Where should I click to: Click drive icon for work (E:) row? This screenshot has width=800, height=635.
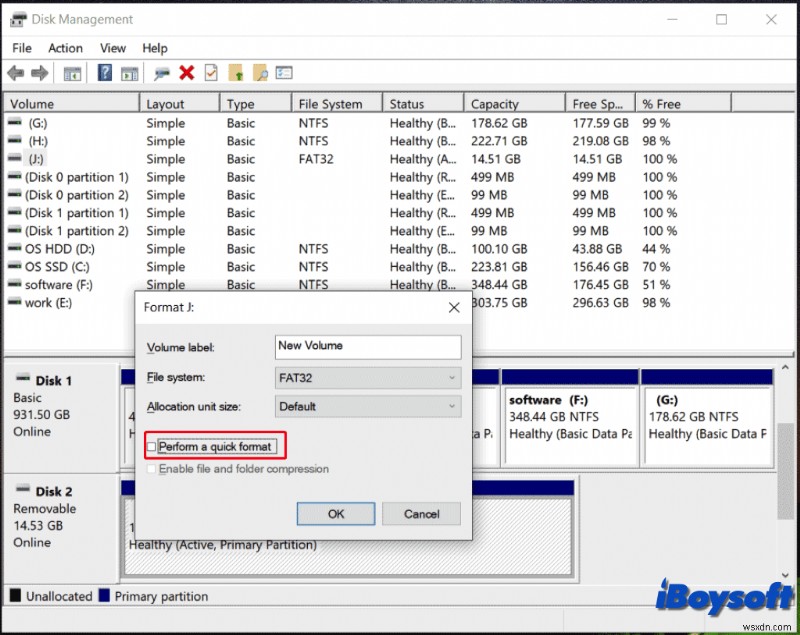[x=15, y=302]
